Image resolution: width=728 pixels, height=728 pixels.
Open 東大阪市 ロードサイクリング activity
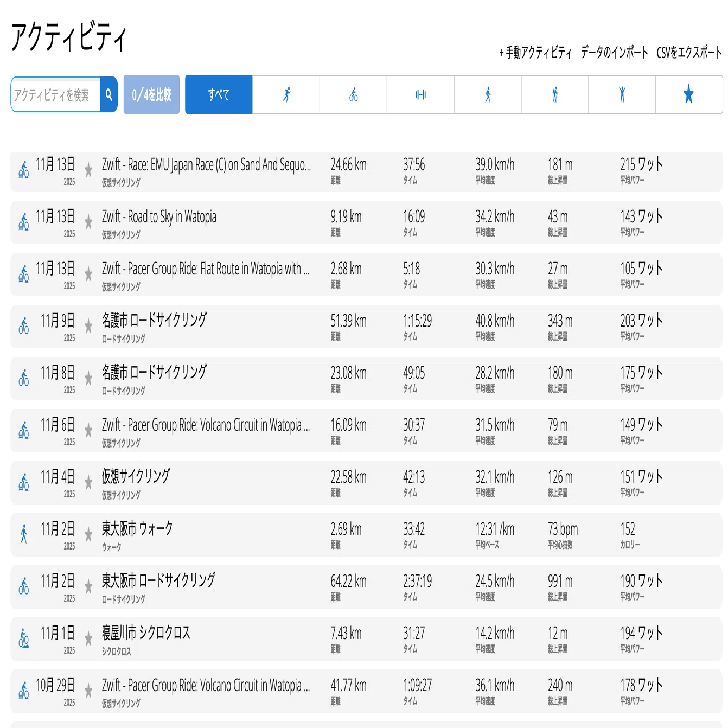(158, 580)
